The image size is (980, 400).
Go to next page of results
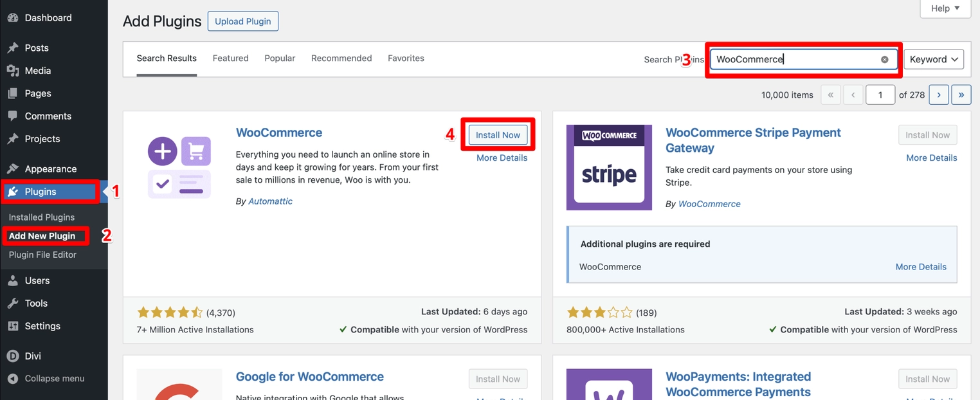tap(939, 95)
